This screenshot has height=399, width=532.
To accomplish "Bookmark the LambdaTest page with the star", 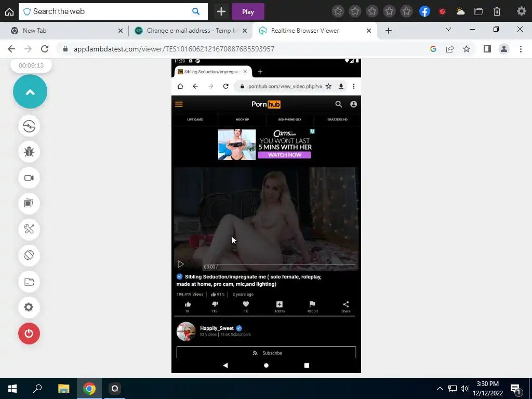I will pyautogui.click(x=467, y=49).
